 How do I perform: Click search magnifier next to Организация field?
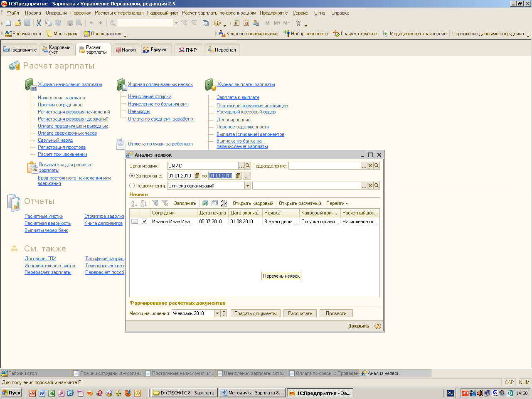pyautogui.click(x=248, y=165)
